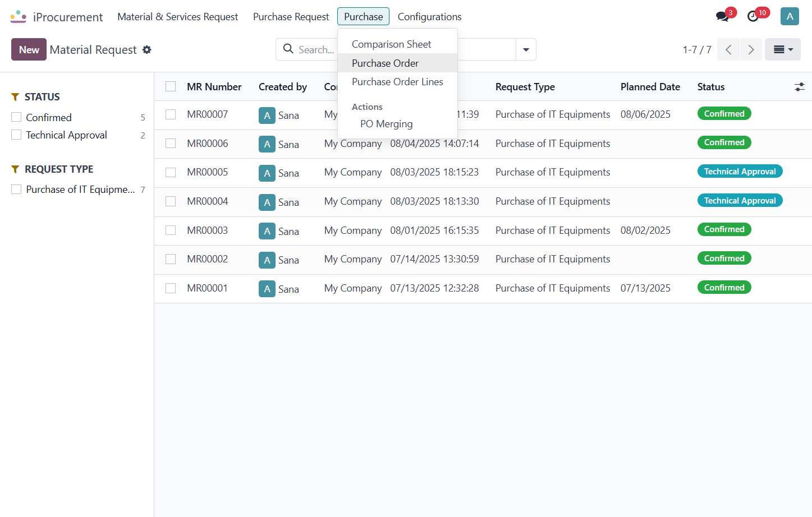Go to next page arrow

click(751, 49)
